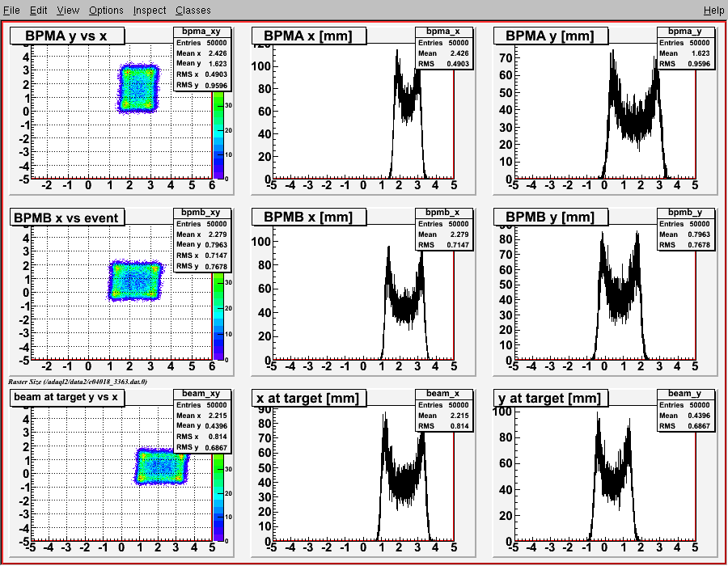
Task: Click the bpma_xy color palette scale
Action: (218, 134)
